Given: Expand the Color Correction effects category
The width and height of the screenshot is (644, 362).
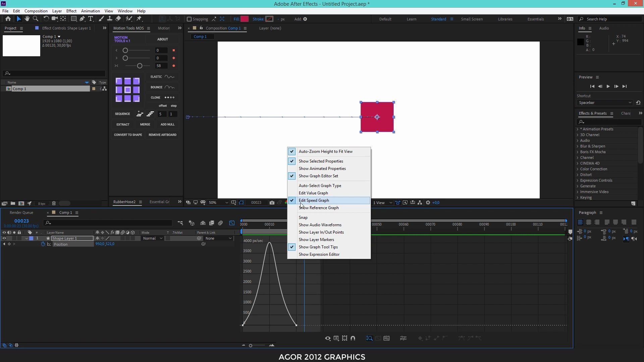Looking at the screenshot, I should pyautogui.click(x=594, y=169).
